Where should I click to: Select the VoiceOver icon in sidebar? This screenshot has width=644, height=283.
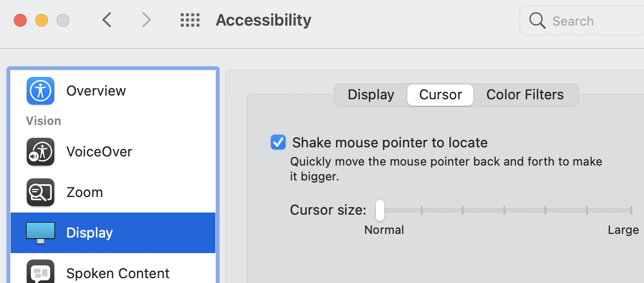click(x=41, y=152)
